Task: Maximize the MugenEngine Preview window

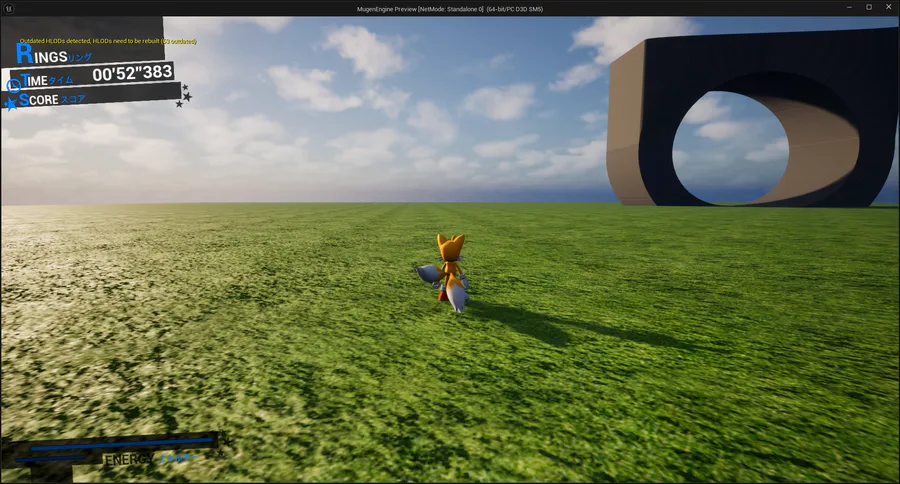Action: coord(869,7)
